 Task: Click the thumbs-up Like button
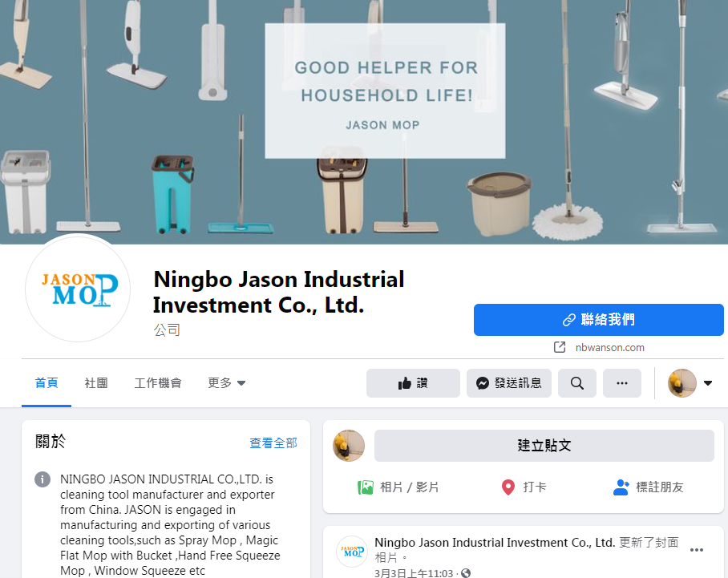click(x=413, y=383)
